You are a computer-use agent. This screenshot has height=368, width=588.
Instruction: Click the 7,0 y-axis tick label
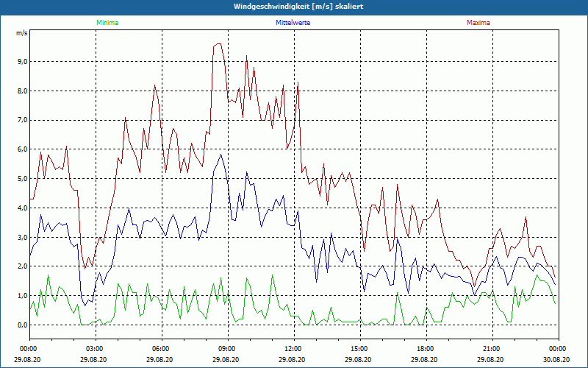(21, 120)
